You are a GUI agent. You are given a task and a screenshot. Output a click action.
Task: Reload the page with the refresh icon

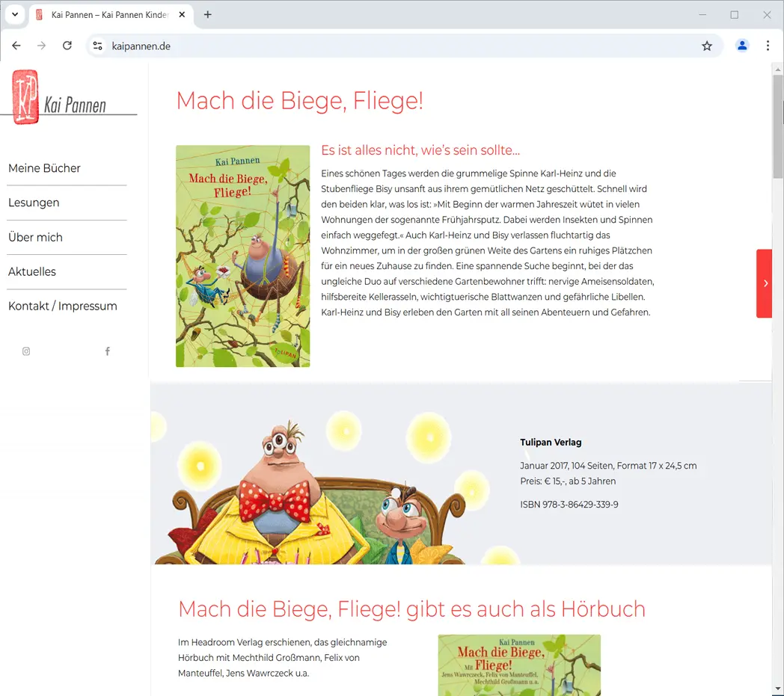67,46
